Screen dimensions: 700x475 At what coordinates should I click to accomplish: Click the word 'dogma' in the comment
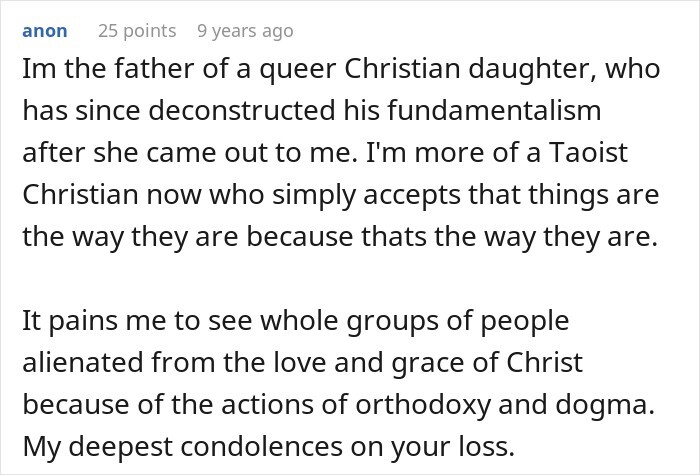pos(600,405)
